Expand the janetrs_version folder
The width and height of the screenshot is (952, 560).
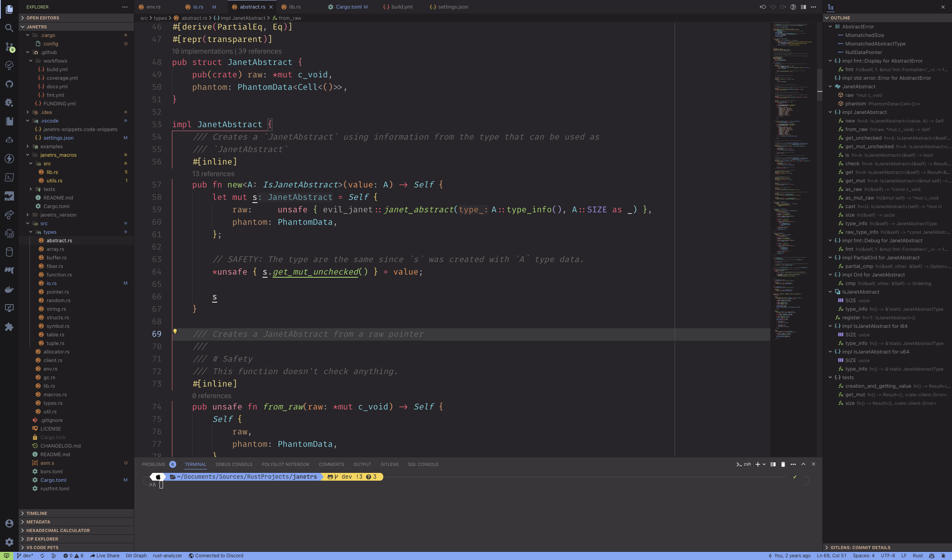point(58,215)
